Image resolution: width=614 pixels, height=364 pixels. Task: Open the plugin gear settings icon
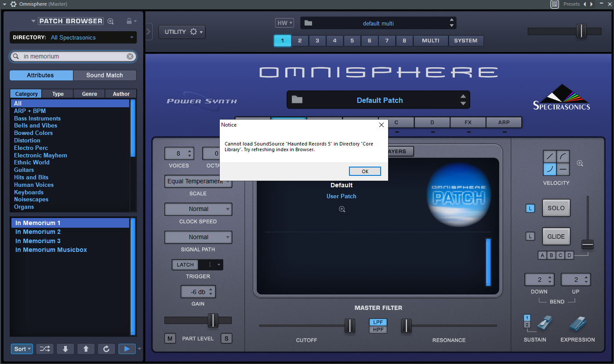coord(13,4)
